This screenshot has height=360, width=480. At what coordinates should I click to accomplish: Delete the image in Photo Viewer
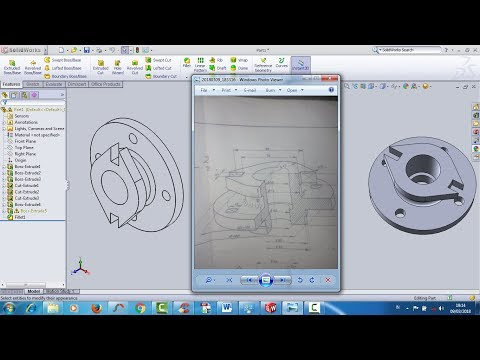(328, 280)
